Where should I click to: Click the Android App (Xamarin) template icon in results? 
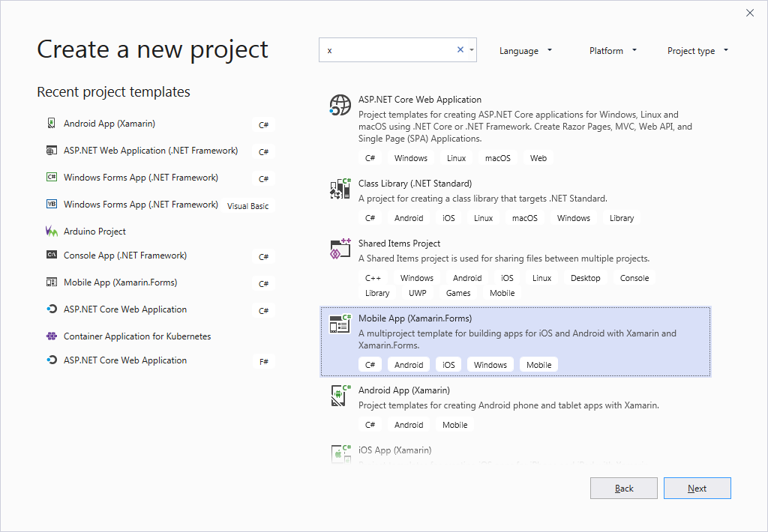point(340,396)
